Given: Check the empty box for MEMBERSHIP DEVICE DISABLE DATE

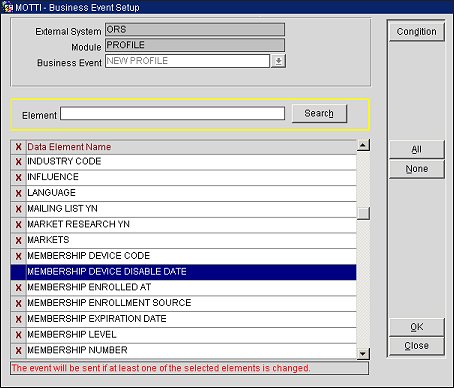Looking at the screenshot, I should coord(18,272).
